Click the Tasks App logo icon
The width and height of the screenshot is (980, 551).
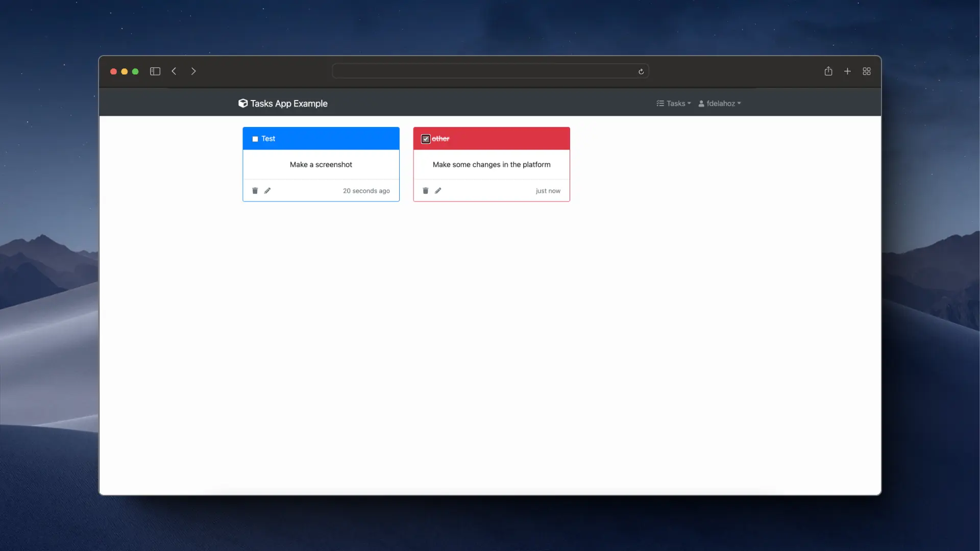click(x=243, y=103)
